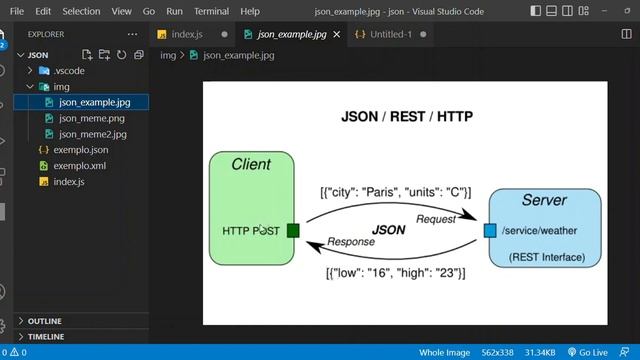This screenshot has height=360, width=640.
Task: Open json_meme.png in file tree
Action: [x=82, y=118]
